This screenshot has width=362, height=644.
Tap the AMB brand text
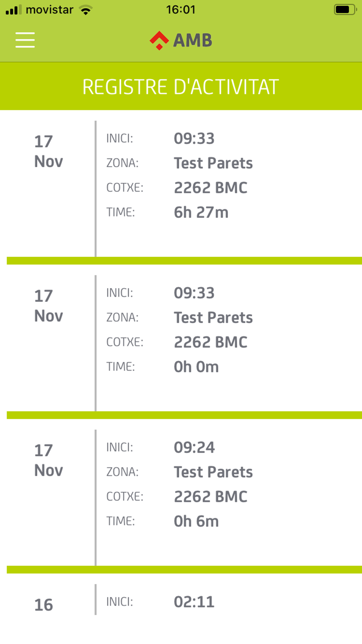click(193, 40)
